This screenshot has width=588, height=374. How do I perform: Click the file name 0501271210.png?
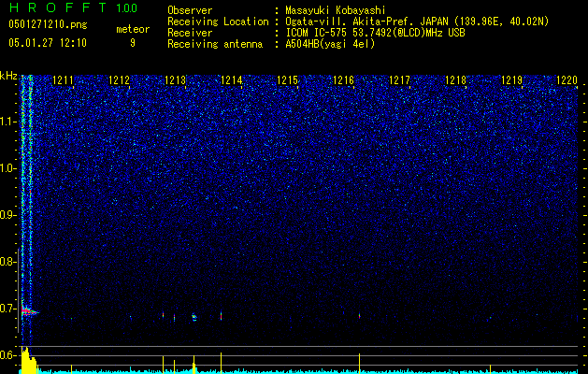point(48,24)
